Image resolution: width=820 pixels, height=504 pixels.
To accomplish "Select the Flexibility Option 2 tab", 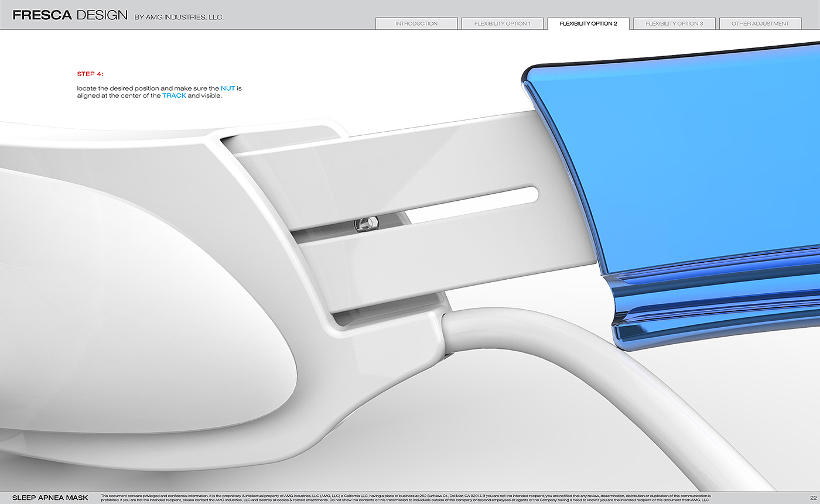I will pos(588,24).
